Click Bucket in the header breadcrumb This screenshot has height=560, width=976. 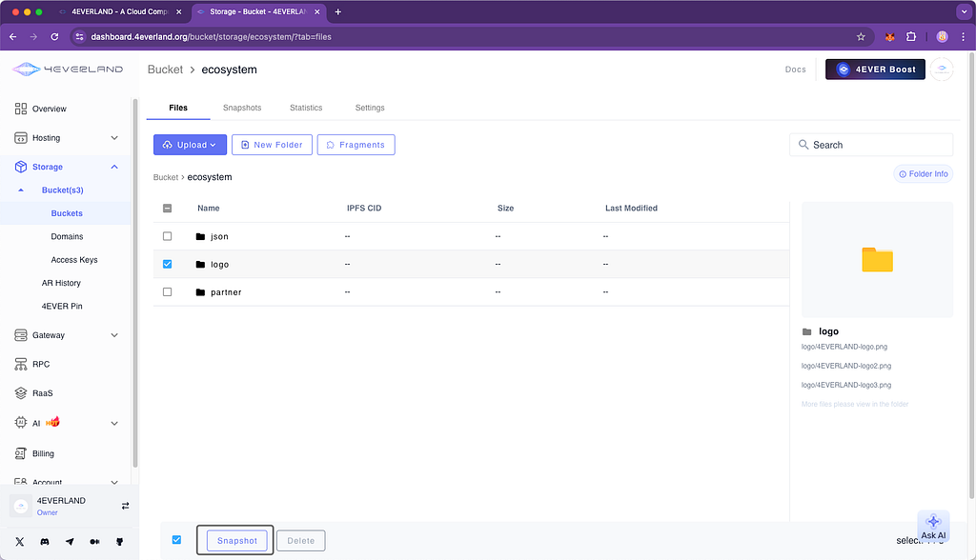pos(165,70)
